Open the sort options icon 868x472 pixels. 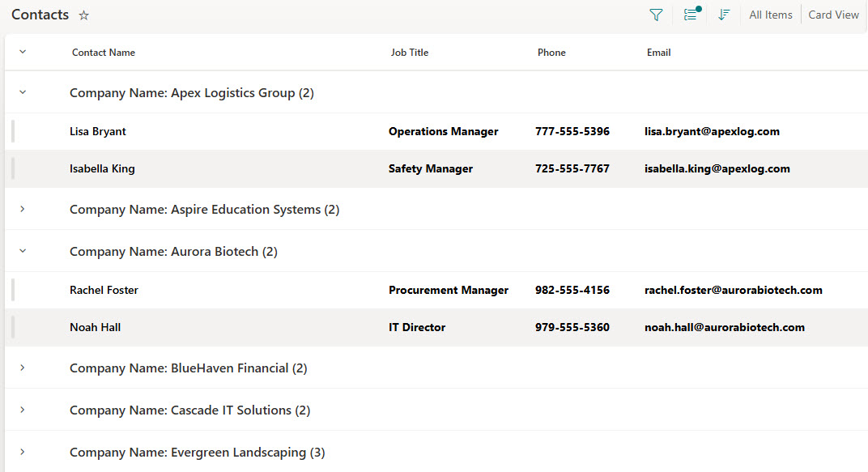point(724,15)
